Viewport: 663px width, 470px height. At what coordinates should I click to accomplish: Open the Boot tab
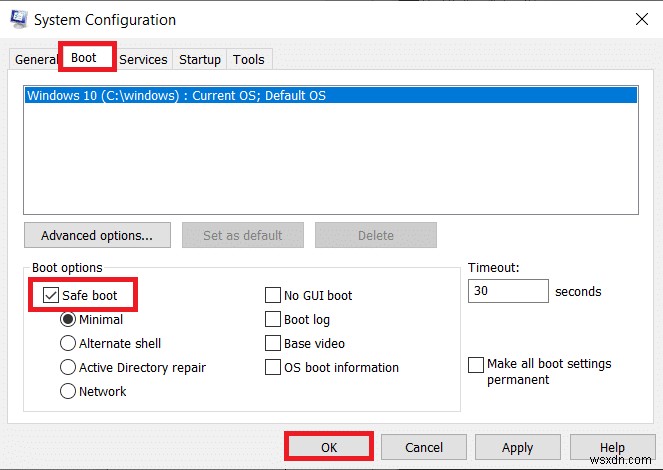84,58
